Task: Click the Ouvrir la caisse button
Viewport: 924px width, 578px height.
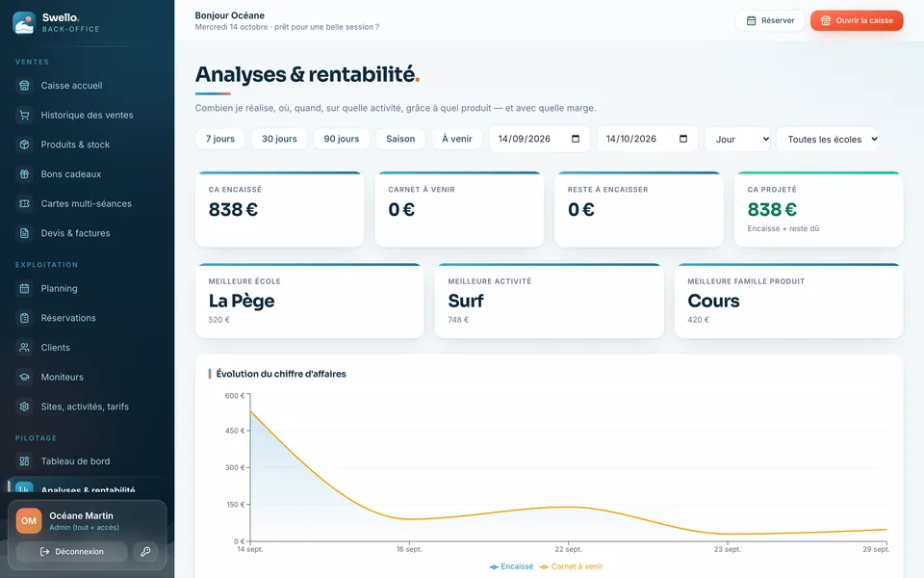Action: coord(857,20)
